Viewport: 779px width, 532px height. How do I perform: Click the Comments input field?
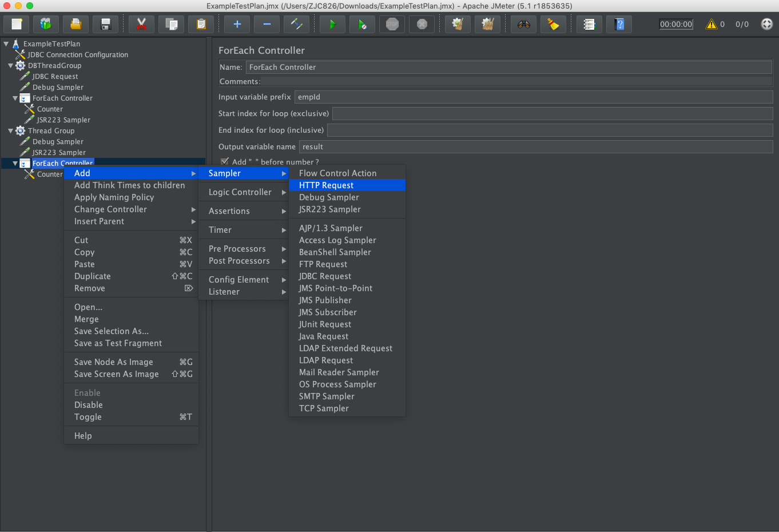coord(516,82)
